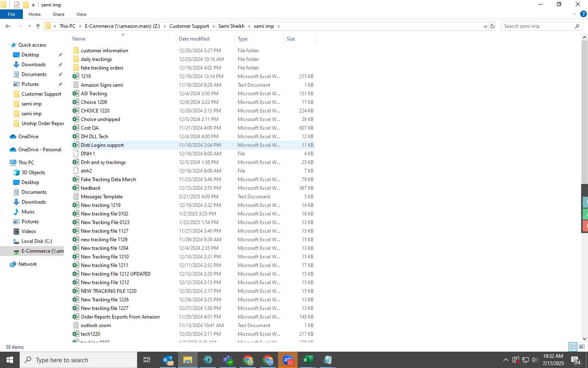Click the Up one level arrow
Viewport: 588px width, 368px height.
(x=38, y=26)
